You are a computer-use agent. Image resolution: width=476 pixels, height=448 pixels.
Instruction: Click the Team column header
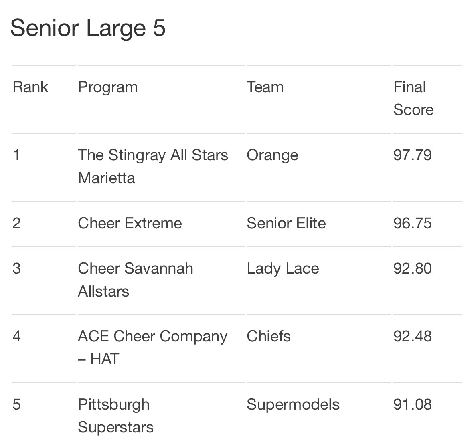click(x=265, y=87)
